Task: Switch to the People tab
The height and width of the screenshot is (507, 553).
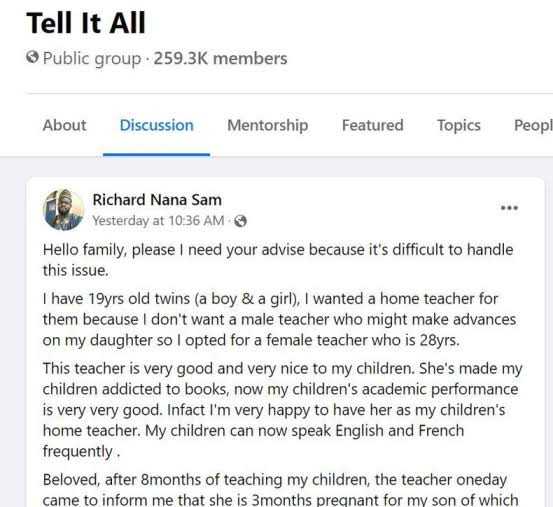Action: pyautogui.click(x=533, y=125)
